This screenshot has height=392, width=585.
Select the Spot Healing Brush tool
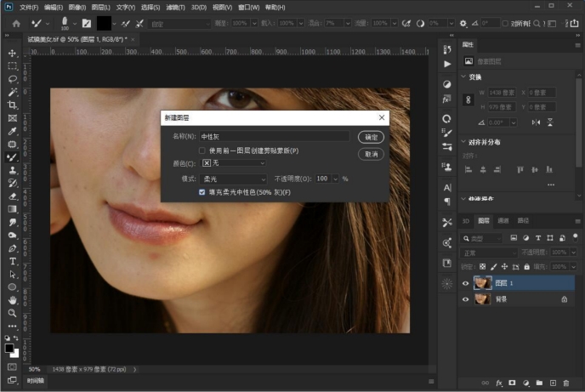pyautogui.click(x=12, y=145)
